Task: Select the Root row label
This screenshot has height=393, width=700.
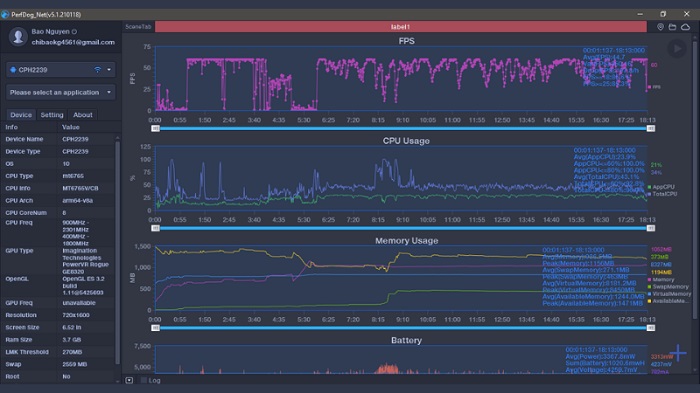Action: [12, 376]
